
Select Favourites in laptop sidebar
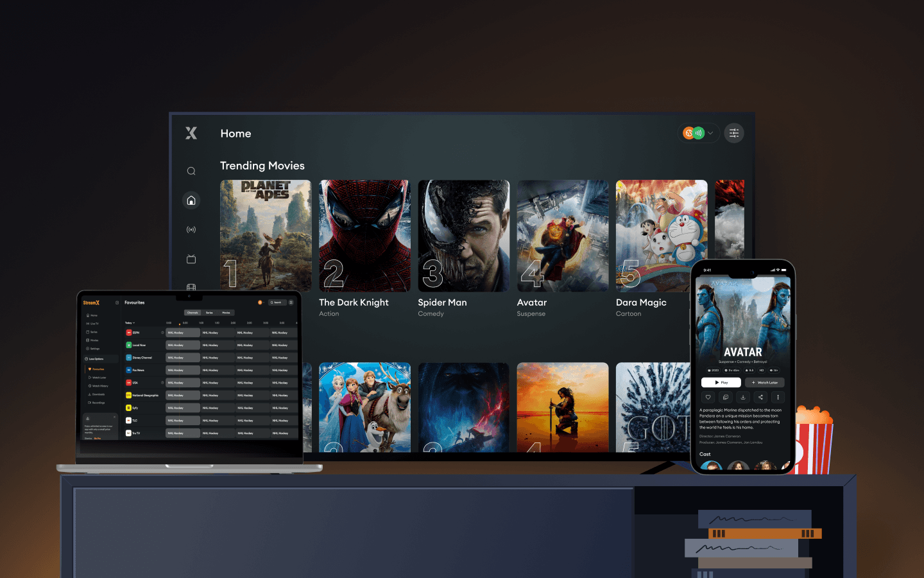coord(96,369)
